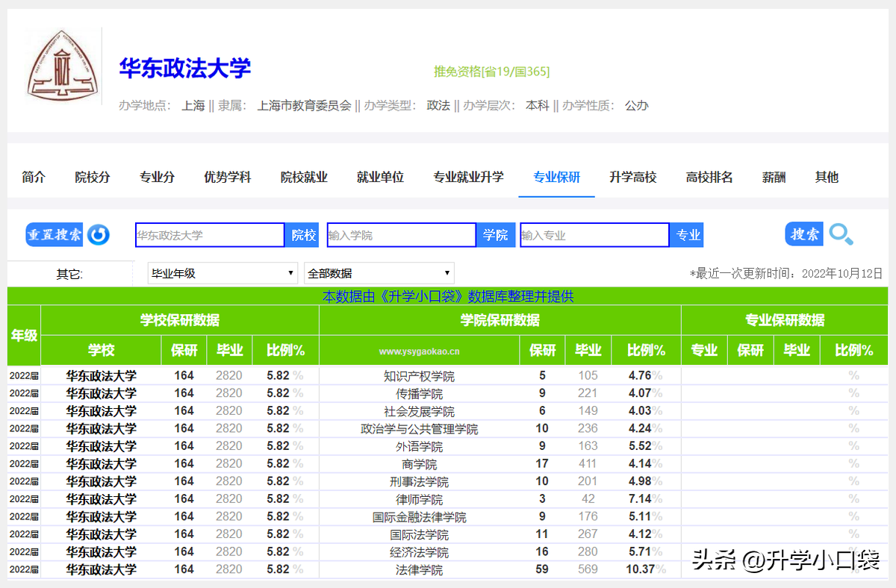Focus the 华东政法大学 school input field
Image resolution: width=896 pixels, height=588 pixels.
[x=210, y=235]
